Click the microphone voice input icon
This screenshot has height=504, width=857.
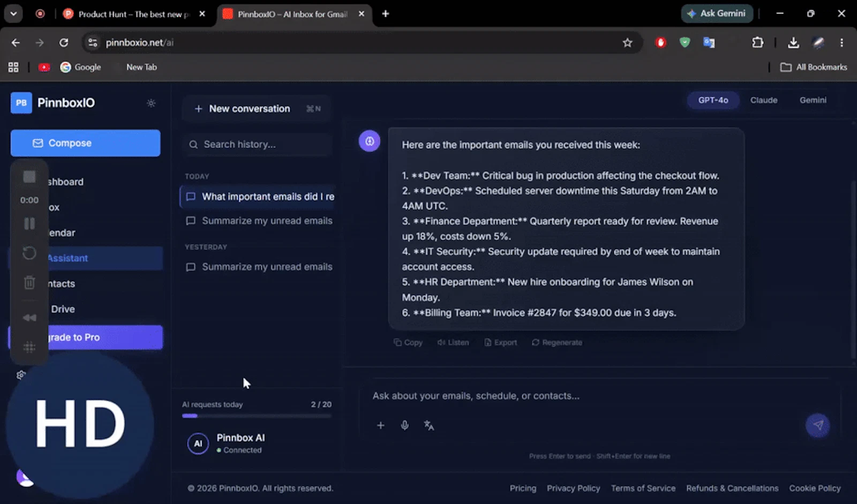405,425
